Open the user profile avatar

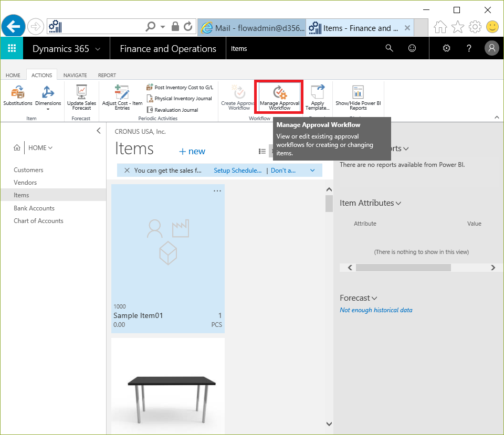pyautogui.click(x=492, y=48)
